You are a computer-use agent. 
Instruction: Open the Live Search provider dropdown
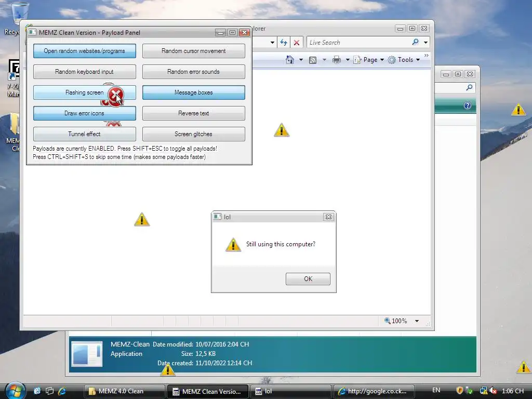click(426, 43)
